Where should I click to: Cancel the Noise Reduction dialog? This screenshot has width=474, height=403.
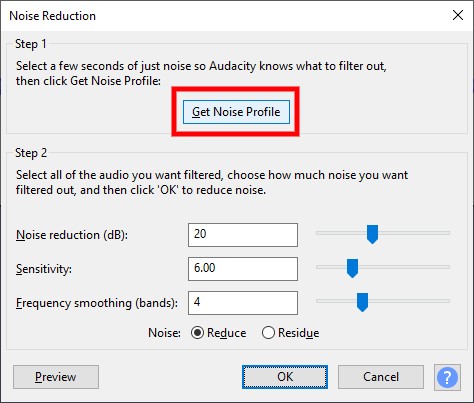(x=381, y=377)
